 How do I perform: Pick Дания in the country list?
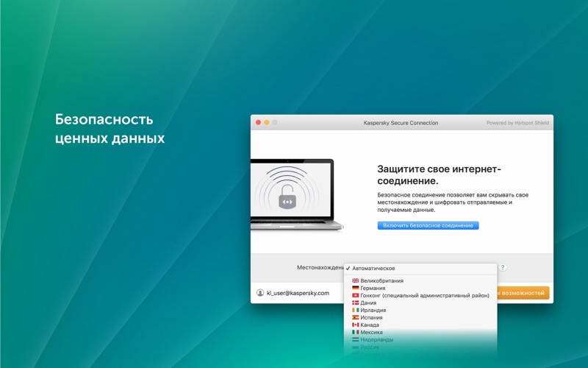(x=420, y=302)
